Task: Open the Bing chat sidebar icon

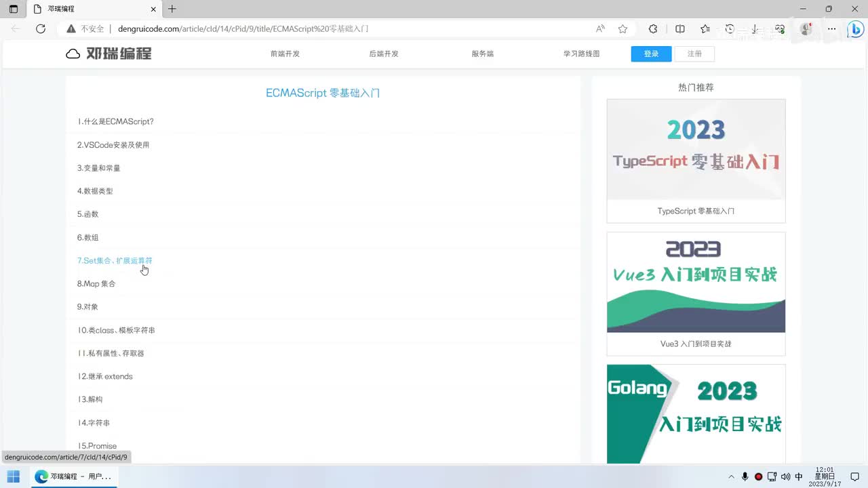Action: click(855, 29)
